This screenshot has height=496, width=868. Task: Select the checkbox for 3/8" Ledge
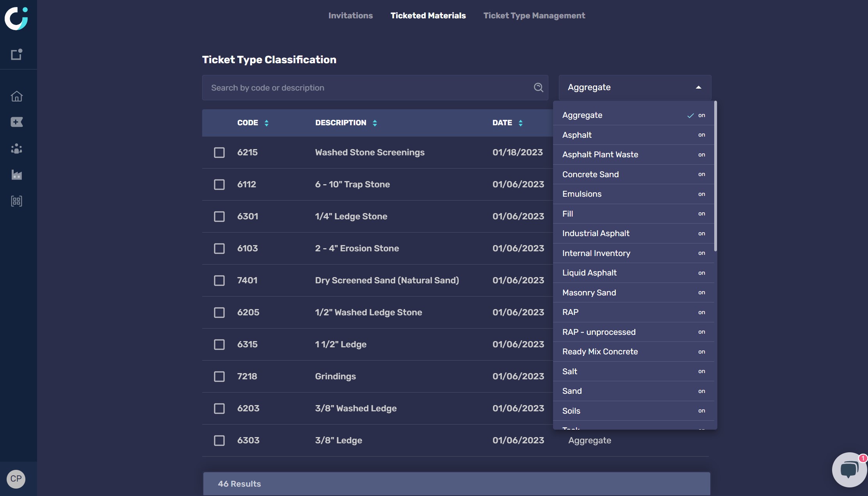(x=219, y=440)
